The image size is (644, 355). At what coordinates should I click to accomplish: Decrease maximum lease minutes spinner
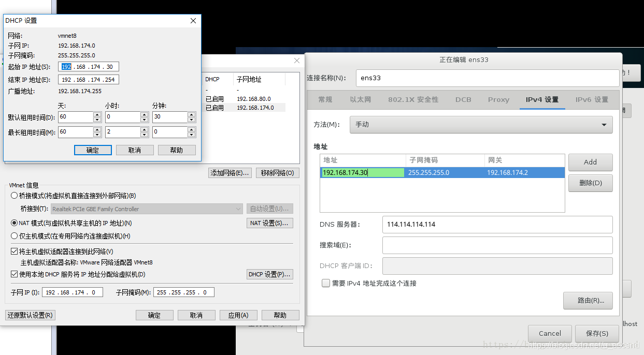[192, 135]
